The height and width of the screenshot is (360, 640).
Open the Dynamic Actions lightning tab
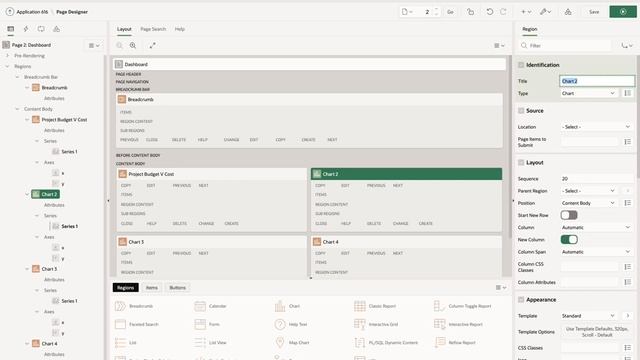26,29
